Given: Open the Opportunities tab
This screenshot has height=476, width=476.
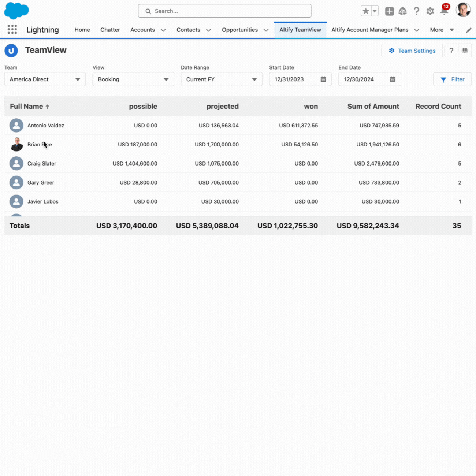Looking at the screenshot, I should click(x=240, y=30).
